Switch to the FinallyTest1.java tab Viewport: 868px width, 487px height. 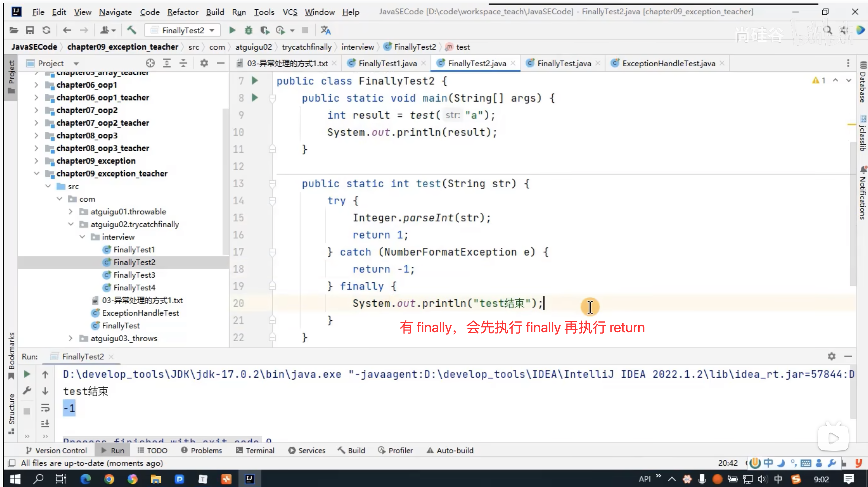pos(387,63)
